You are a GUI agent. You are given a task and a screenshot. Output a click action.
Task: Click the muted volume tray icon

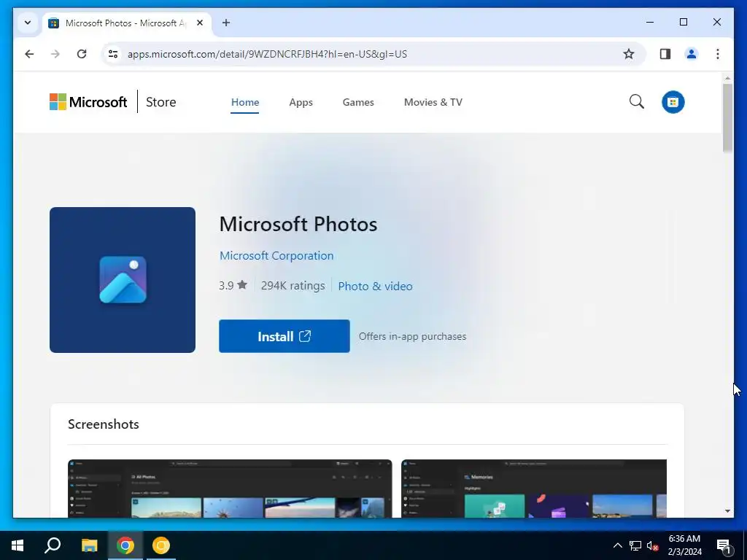click(652, 545)
